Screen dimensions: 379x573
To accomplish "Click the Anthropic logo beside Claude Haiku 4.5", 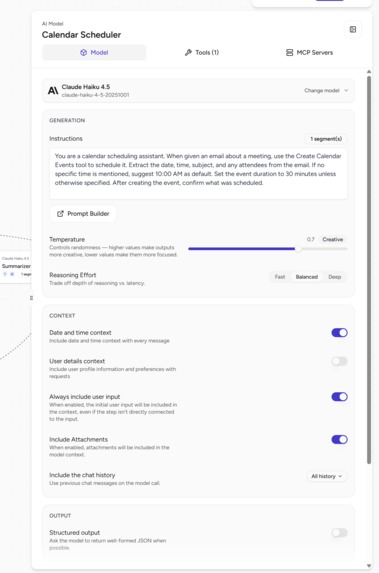I will (x=53, y=91).
